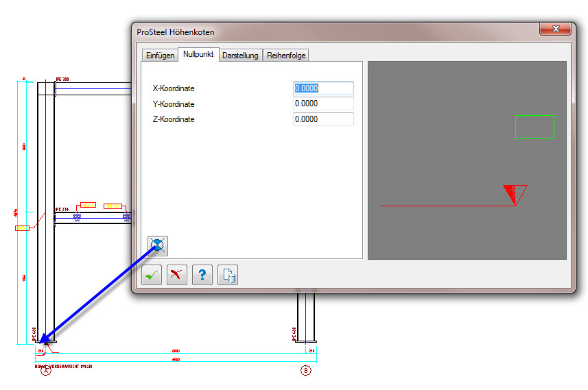Open the template document icon button
This screenshot has height=390, width=588.
tap(228, 275)
